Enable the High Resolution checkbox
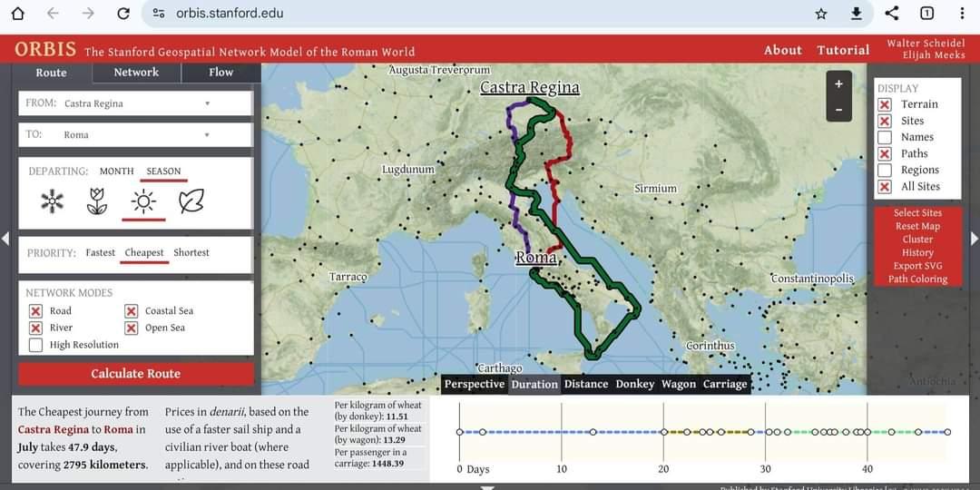 click(35, 345)
